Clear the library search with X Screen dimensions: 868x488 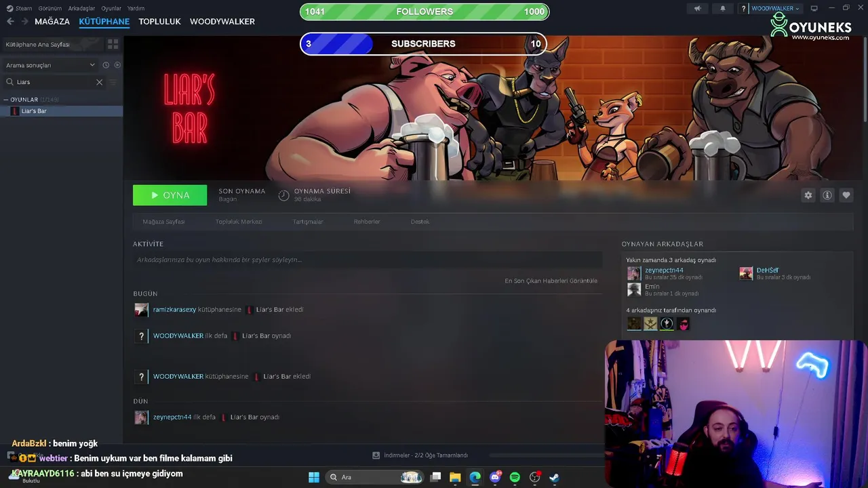[x=99, y=82]
